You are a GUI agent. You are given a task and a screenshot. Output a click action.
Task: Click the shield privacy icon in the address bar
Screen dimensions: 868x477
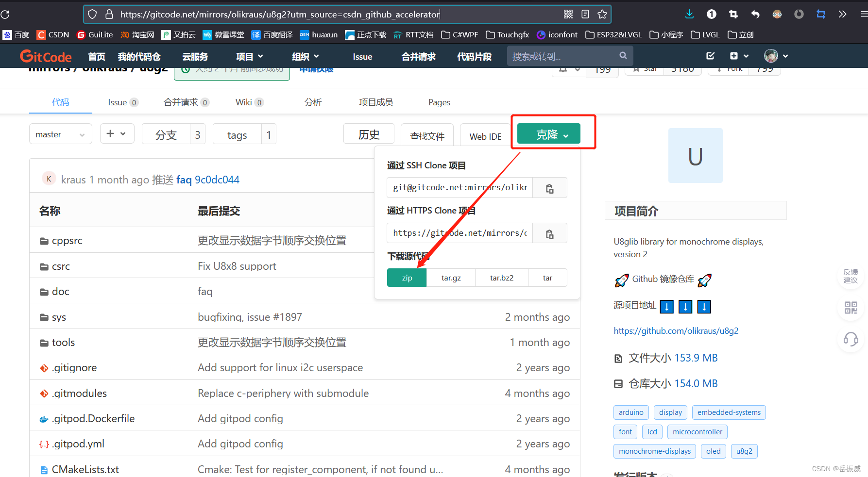tap(92, 14)
